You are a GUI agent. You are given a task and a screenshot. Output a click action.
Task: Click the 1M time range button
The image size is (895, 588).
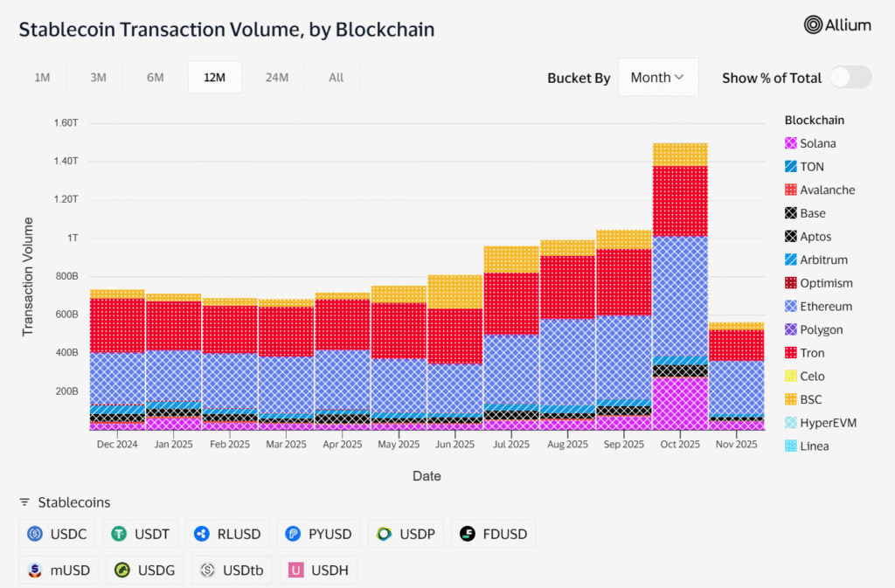[42, 77]
